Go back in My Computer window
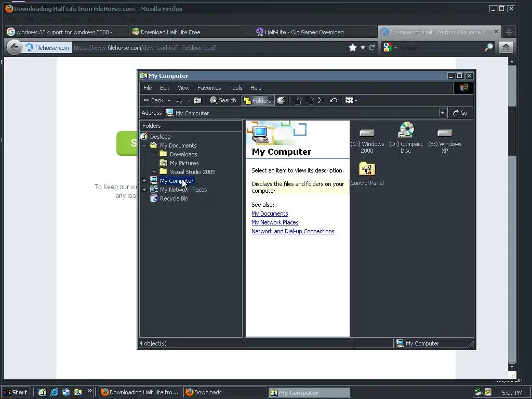 coord(153,100)
